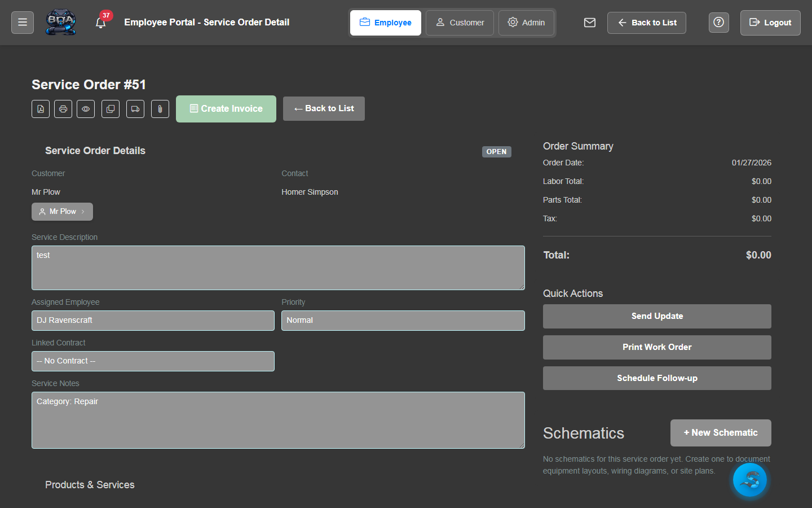Viewport: 812px width, 508px height.
Task: Switch to the Admin portal tab
Action: (x=526, y=23)
